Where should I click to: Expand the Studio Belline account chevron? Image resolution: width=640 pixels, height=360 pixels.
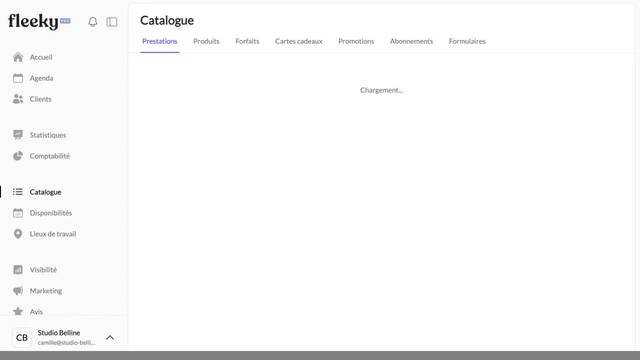click(x=110, y=338)
